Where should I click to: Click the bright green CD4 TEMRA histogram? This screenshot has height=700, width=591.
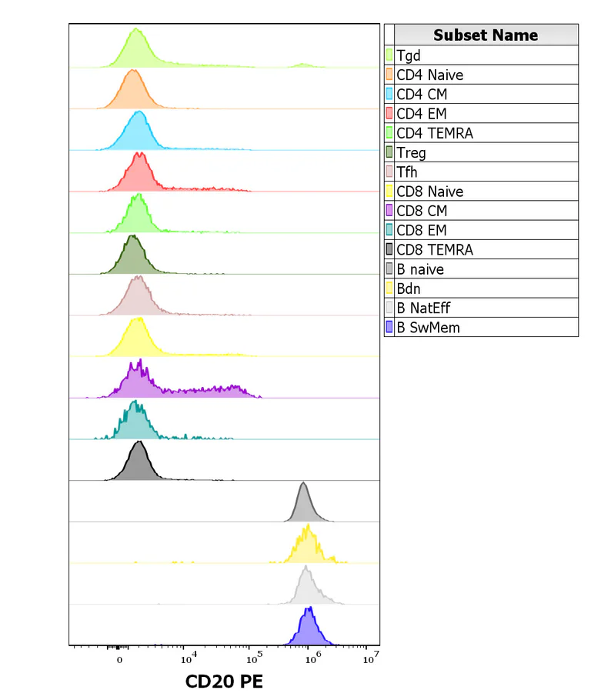tap(138, 216)
